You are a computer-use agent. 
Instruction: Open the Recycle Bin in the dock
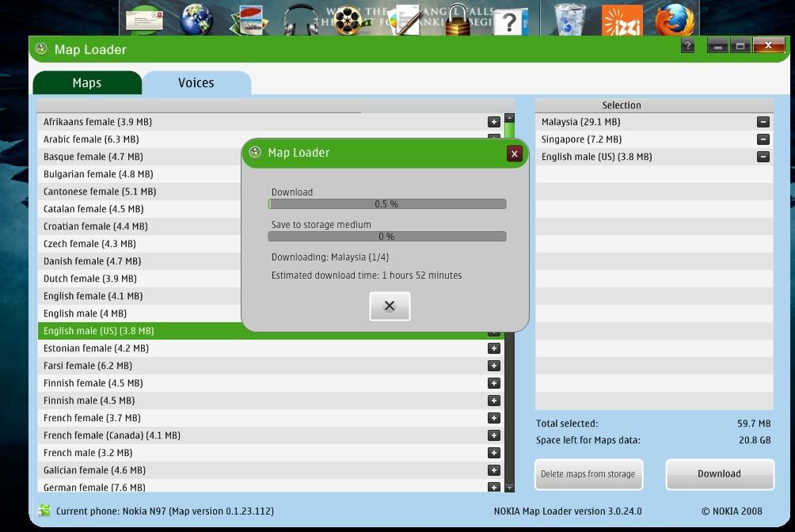point(569,20)
